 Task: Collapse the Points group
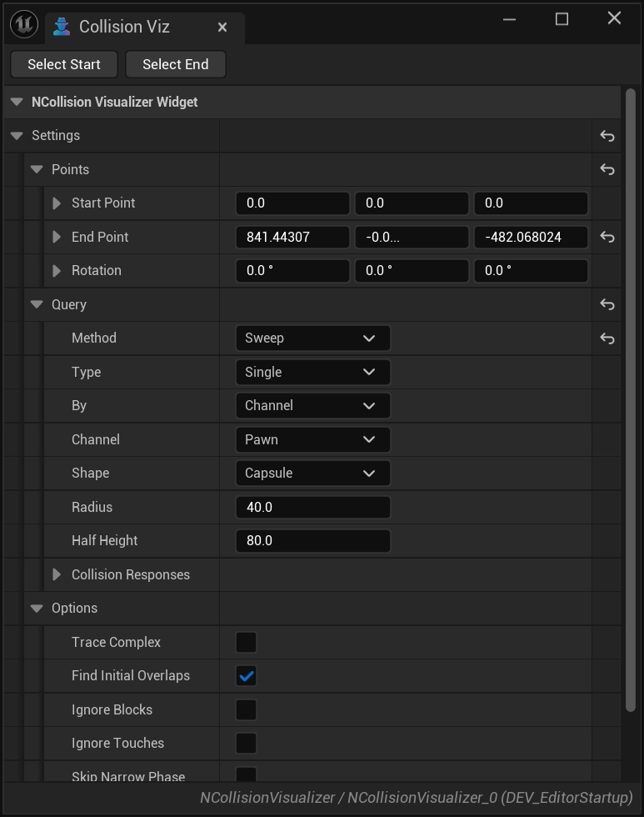[37, 169]
